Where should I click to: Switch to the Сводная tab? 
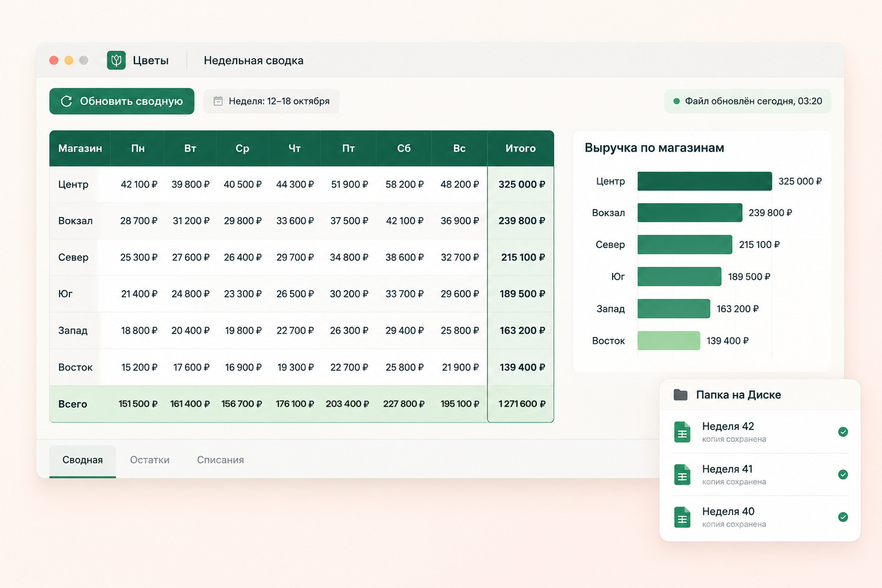point(83,461)
